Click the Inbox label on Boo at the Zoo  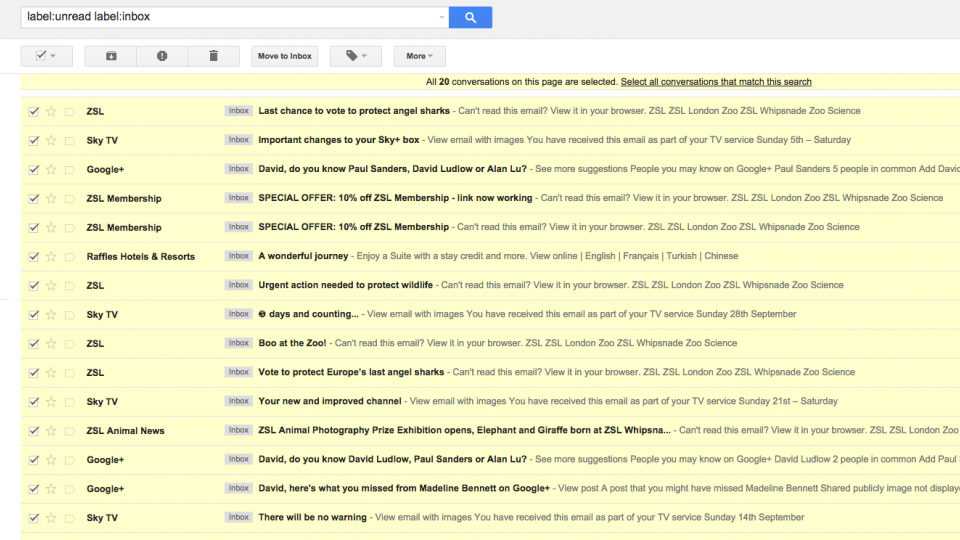click(x=238, y=343)
